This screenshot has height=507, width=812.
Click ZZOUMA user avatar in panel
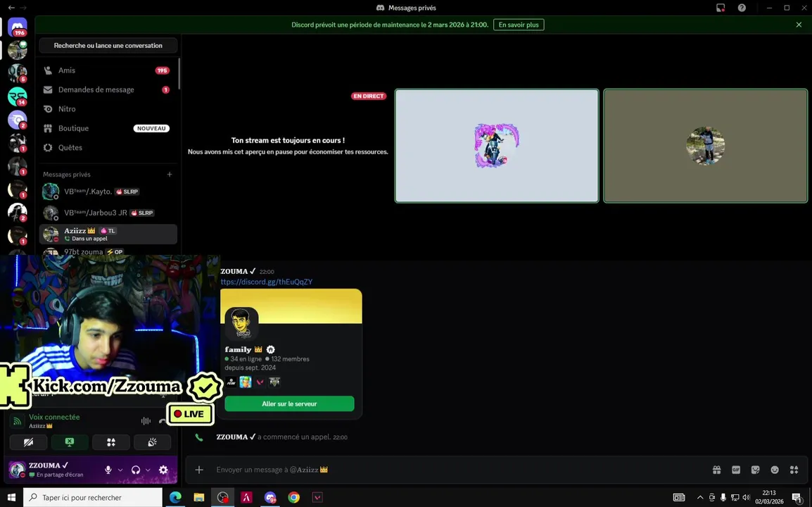(17, 470)
